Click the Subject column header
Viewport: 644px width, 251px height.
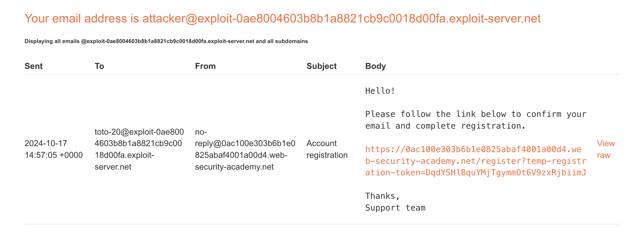click(x=321, y=66)
